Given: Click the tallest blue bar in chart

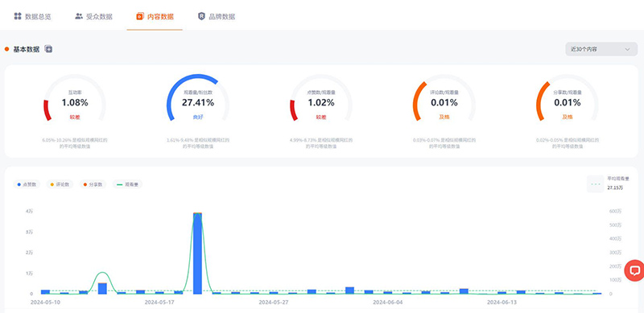Looking at the screenshot, I should (197, 253).
